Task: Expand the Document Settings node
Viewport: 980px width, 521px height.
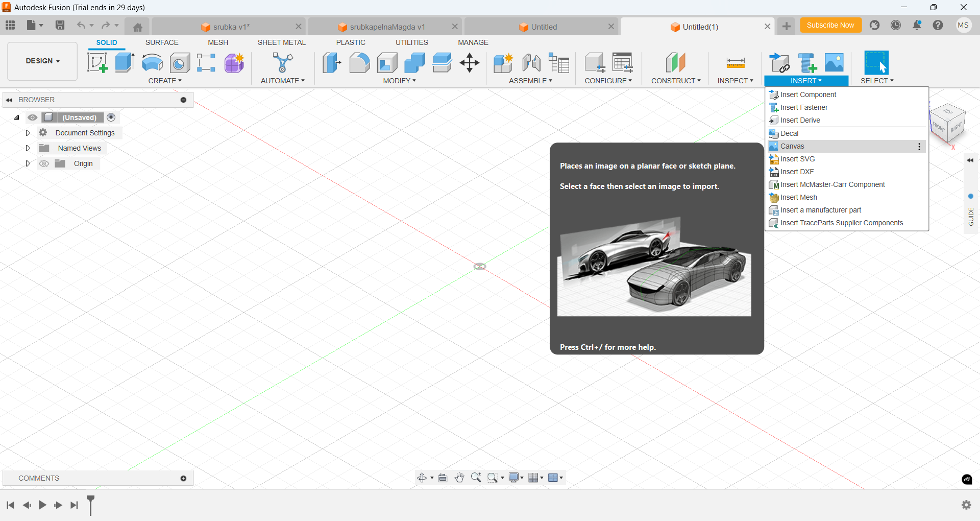Action: [x=28, y=133]
